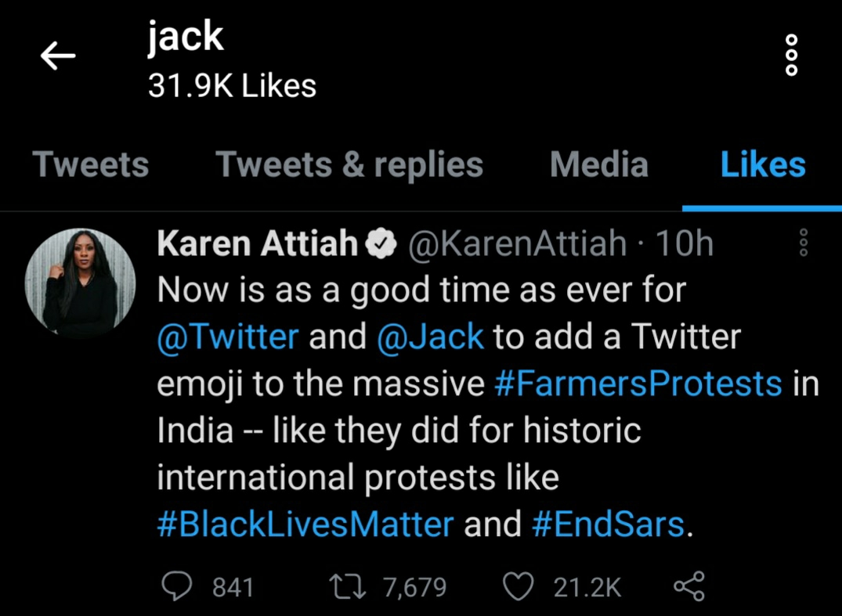Select the Media tab
This screenshot has width=842, height=616.
click(x=599, y=165)
